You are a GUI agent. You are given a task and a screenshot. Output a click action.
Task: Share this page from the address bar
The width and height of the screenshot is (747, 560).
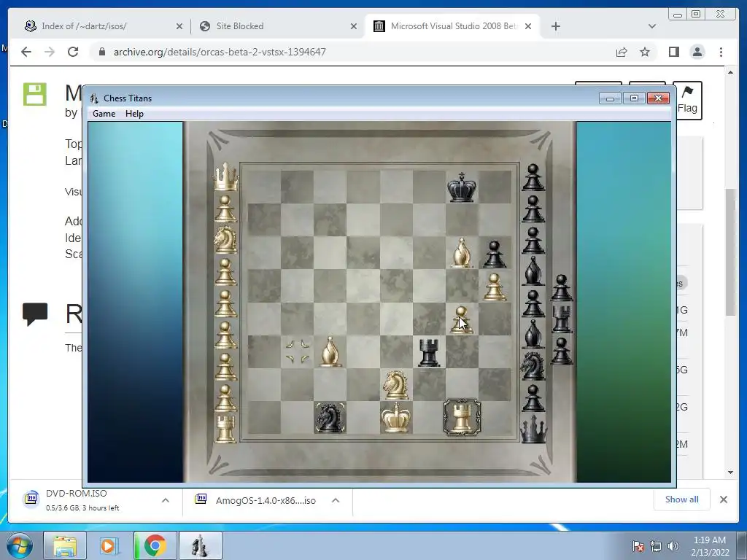click(622, 52)
